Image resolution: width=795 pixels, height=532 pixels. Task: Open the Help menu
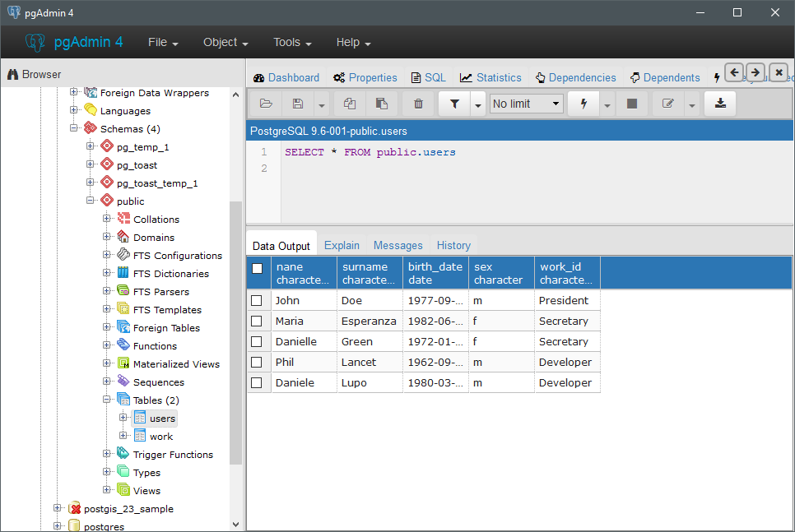(353, 43)
